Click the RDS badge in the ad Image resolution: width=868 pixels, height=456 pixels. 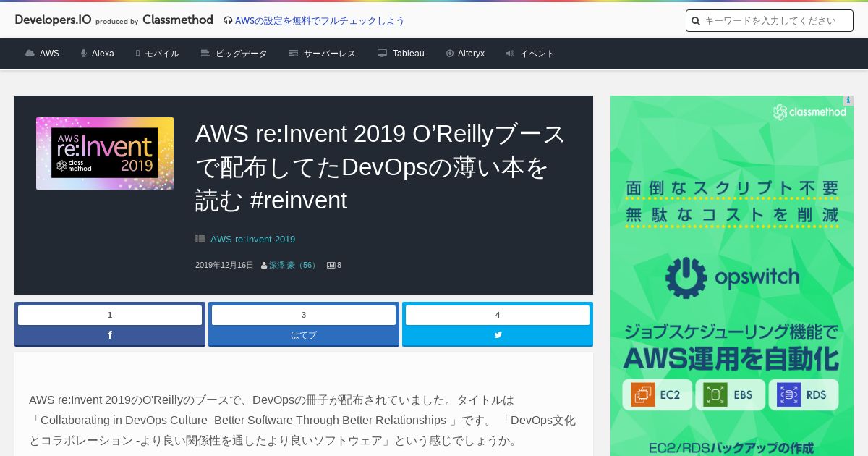coord(804,395)
